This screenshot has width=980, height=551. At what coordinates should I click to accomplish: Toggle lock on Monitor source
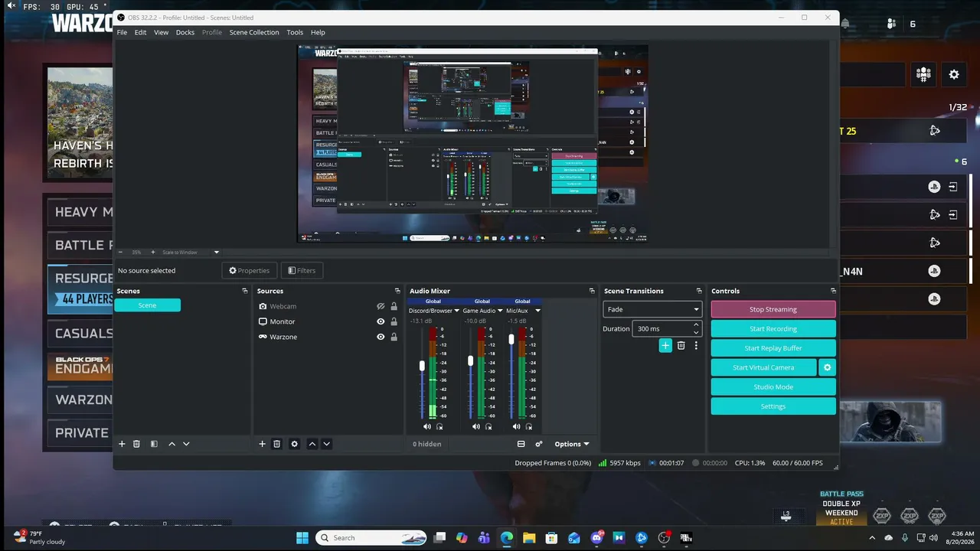click(x=394, y=321)
